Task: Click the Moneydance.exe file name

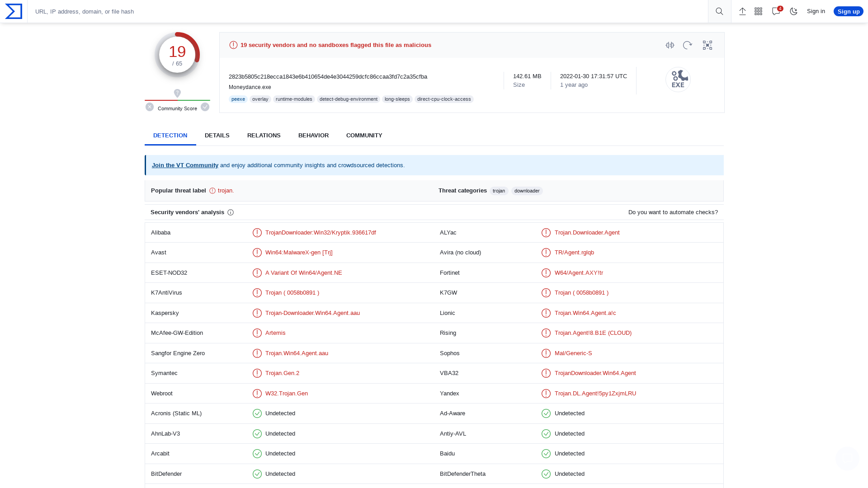Action: [x=250, y=88]
